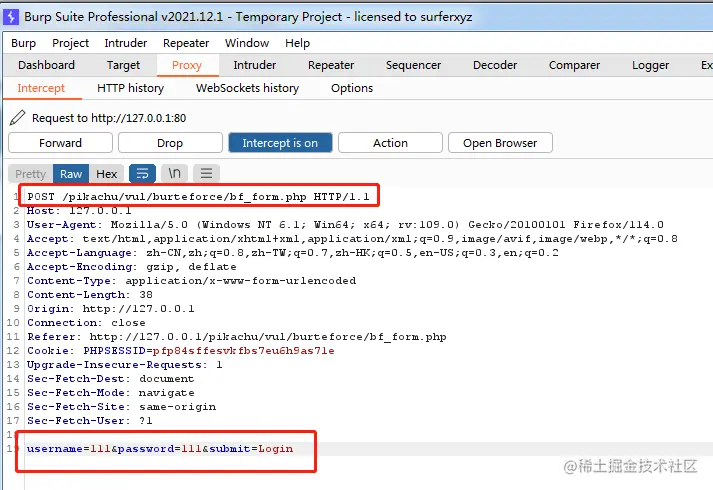Click the Sec-Fetch-Dest: document line

coord(110,379)
